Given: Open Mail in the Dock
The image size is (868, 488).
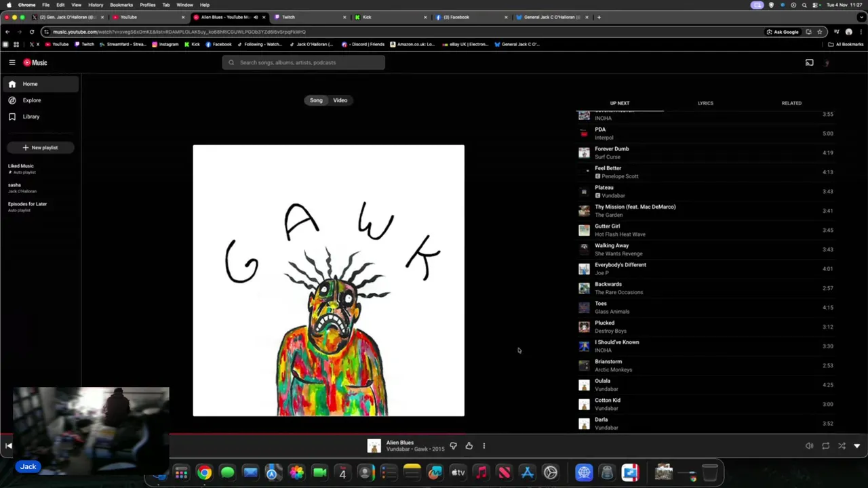Looking at the screenshot, I should click(250, 473).
